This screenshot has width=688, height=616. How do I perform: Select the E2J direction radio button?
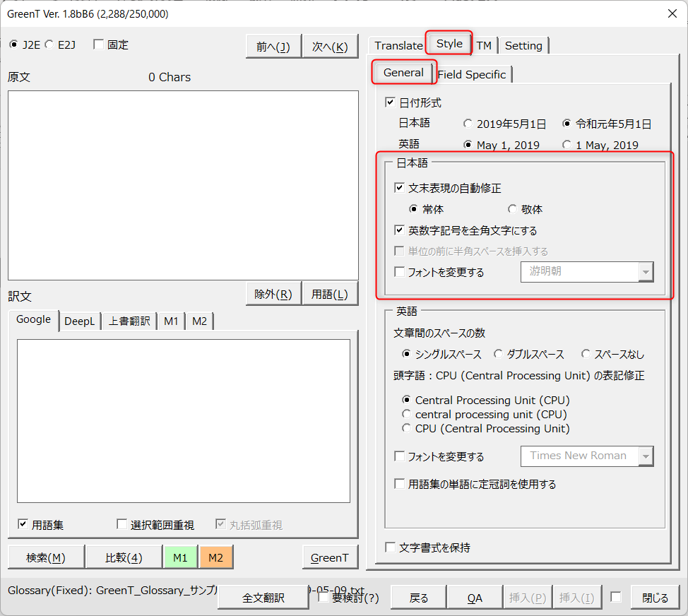(x=49, y=45)
